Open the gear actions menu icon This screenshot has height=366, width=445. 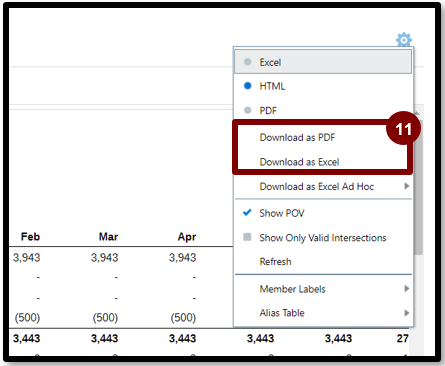(404, 40)
